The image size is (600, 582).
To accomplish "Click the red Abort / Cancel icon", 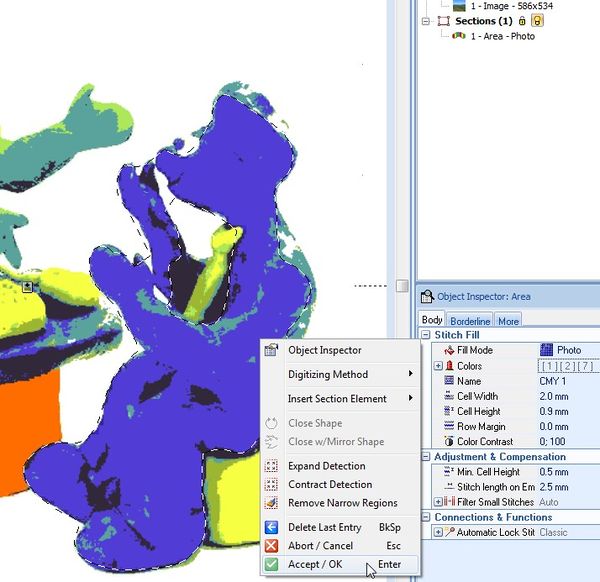I will pos(271,546).
